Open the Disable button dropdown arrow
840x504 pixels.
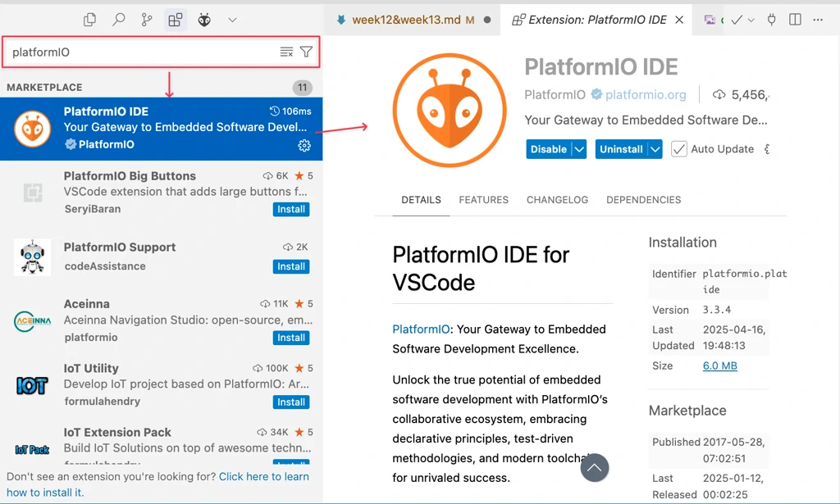579,149
